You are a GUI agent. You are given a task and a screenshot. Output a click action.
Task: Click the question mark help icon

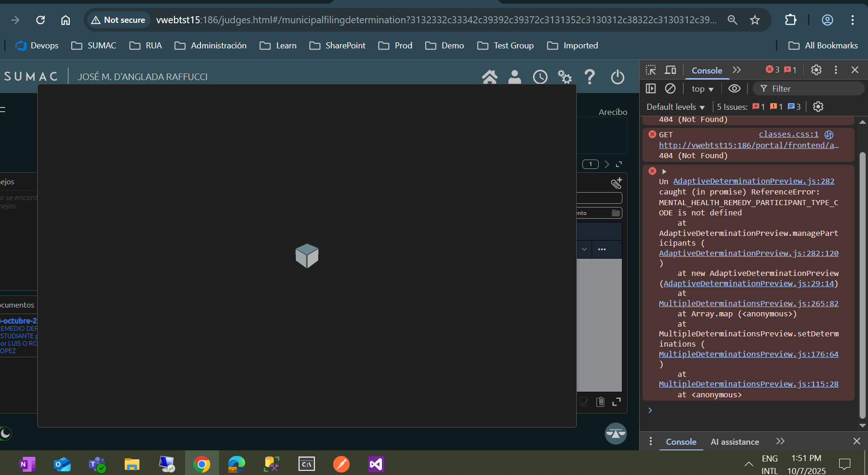[590, 77]
